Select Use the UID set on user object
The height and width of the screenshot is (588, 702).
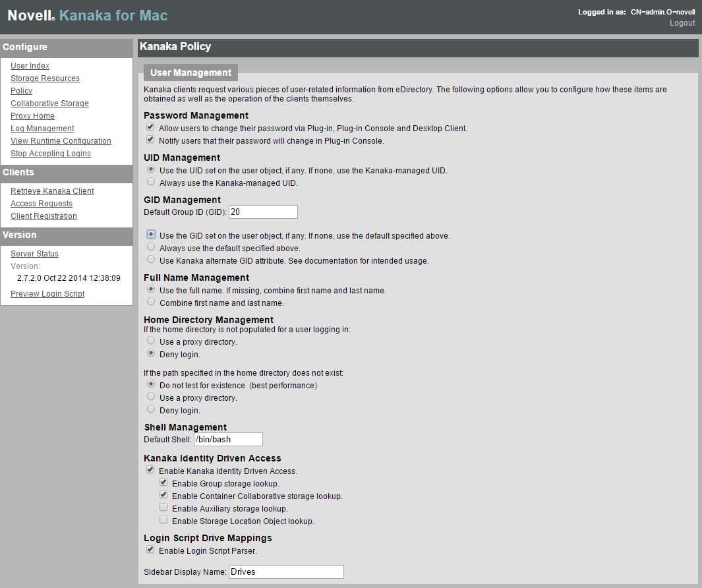(152, 169)
